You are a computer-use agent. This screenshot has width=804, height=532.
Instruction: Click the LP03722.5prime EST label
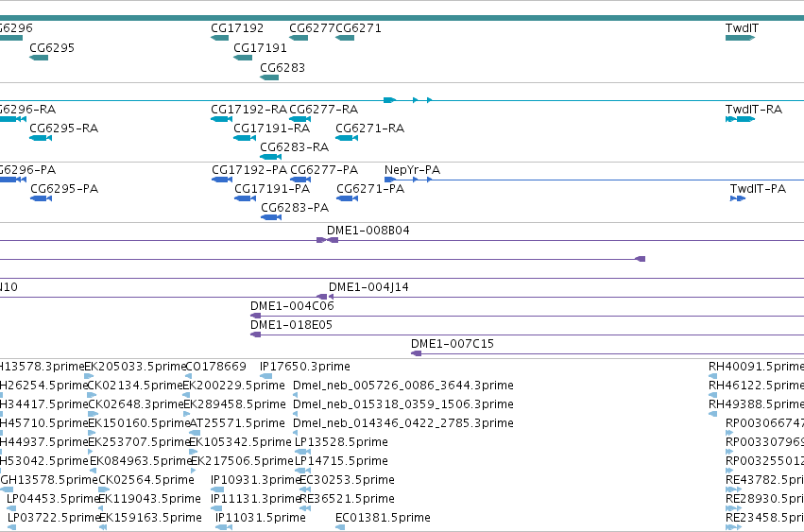coord(54,518)
